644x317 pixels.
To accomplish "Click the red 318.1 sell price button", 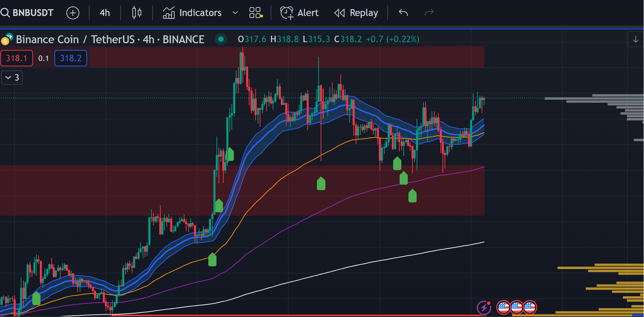I will tap(17, 58).
